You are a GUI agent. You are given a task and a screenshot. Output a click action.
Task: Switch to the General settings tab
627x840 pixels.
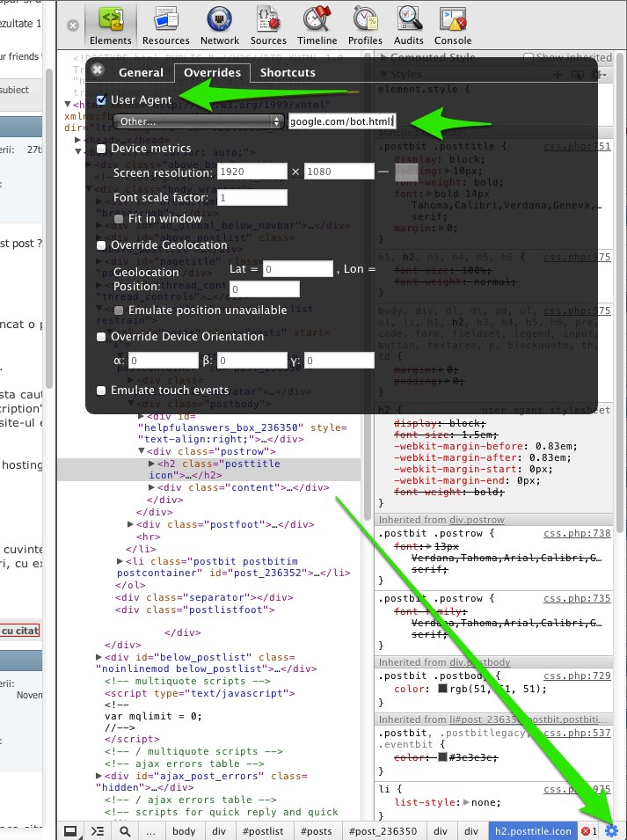point(141,73)
